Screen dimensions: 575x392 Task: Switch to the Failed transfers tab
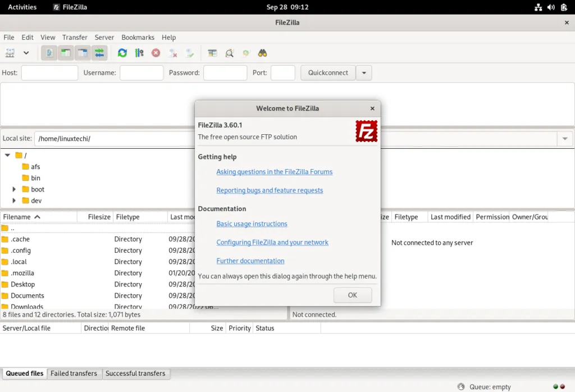74,373
